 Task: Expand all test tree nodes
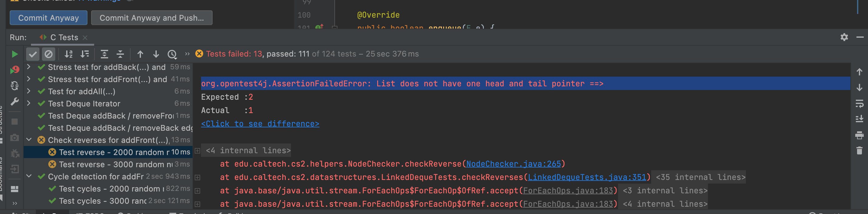(x=104, y=54)
